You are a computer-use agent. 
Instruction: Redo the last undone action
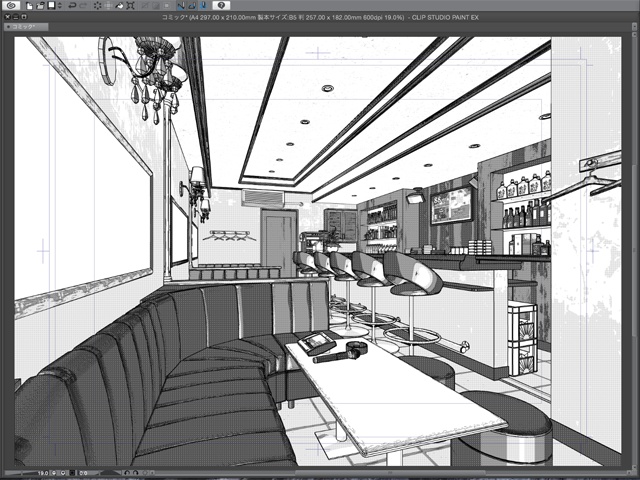83,6
